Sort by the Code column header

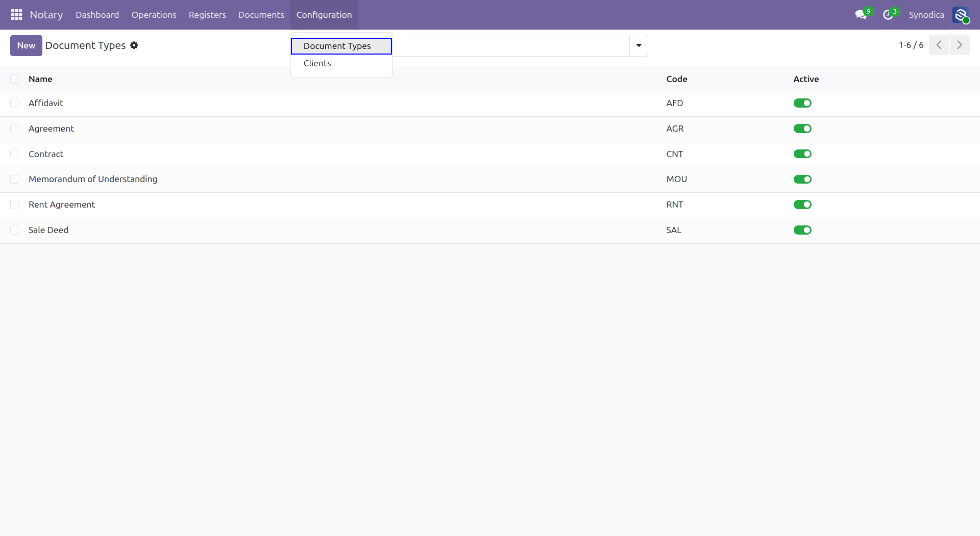click(677, 79)
